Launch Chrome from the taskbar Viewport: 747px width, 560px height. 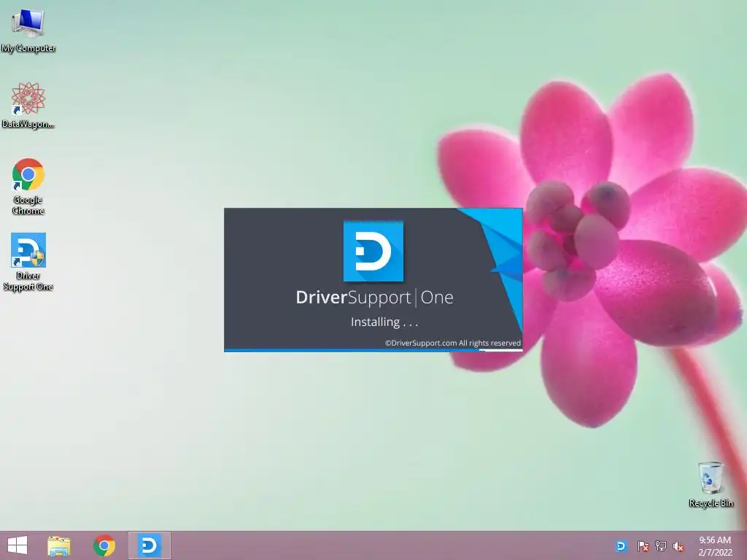pos(104,545)
